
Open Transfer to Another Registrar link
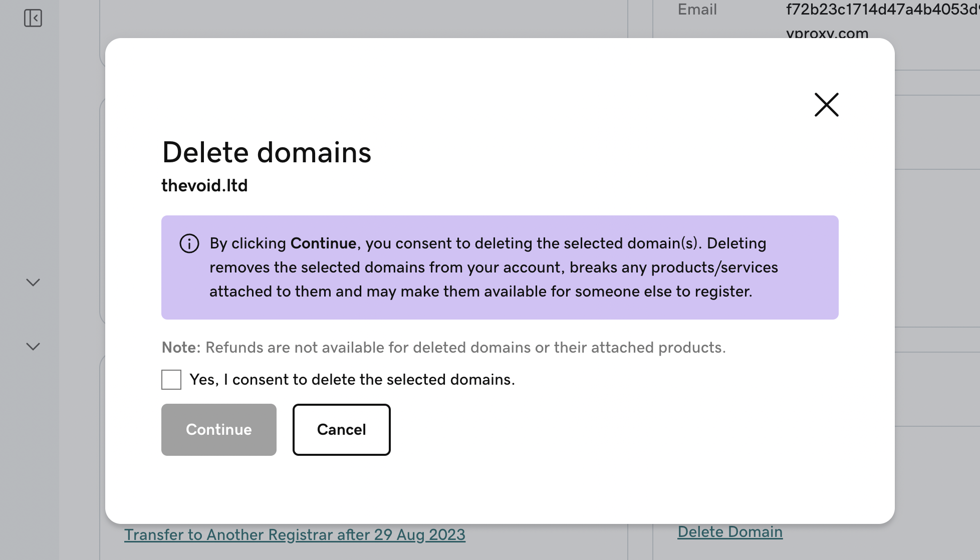(x=295, y=535)
